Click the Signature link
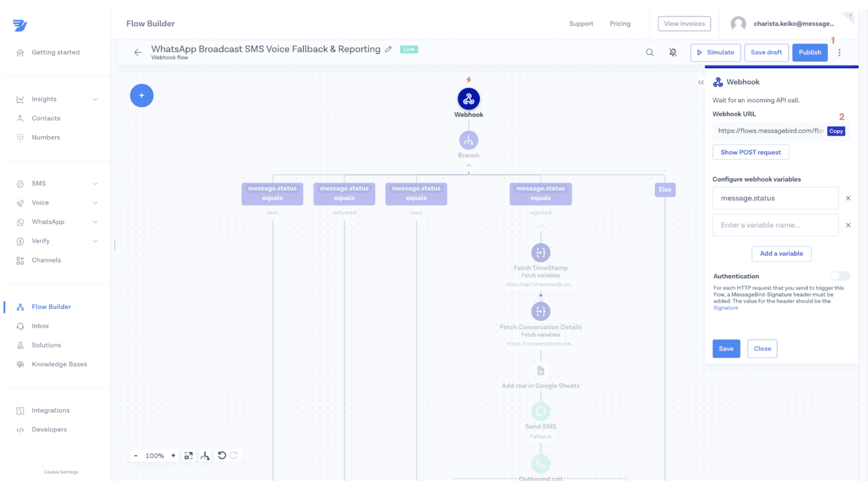 click(726, 308)
